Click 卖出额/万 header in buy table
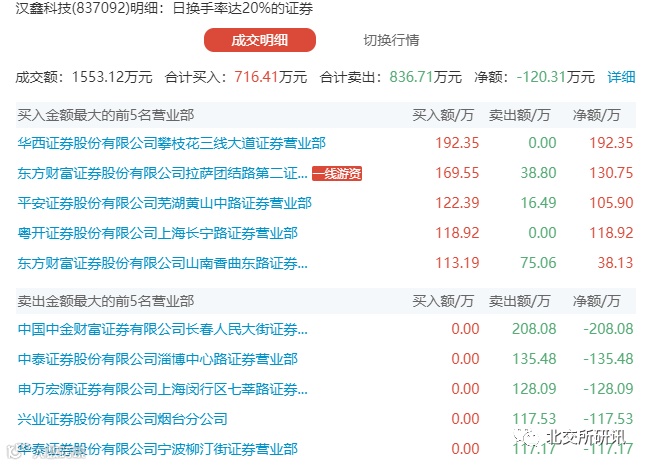Viewport: 646px width, 465px height. [x=520, y=115]
